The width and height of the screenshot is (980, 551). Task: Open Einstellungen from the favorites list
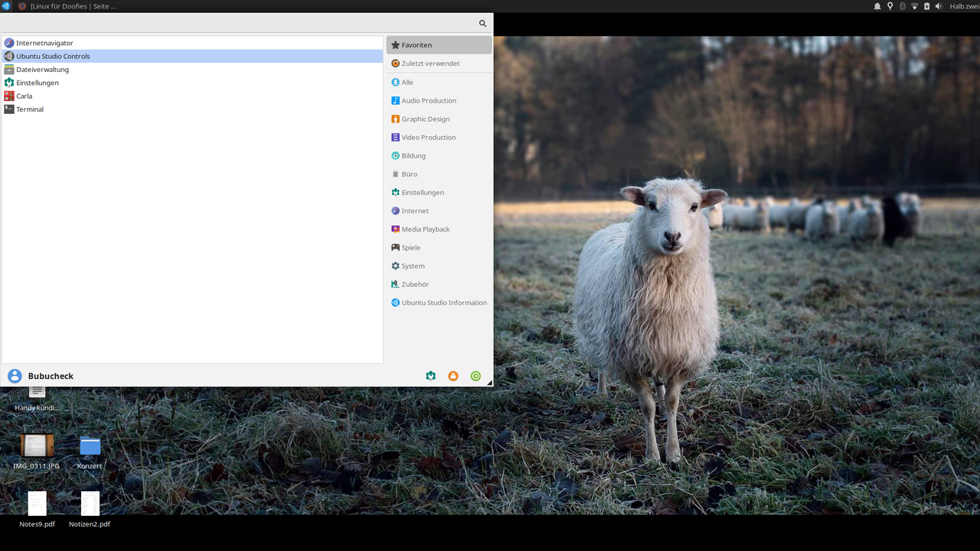(x=192, y=83)
